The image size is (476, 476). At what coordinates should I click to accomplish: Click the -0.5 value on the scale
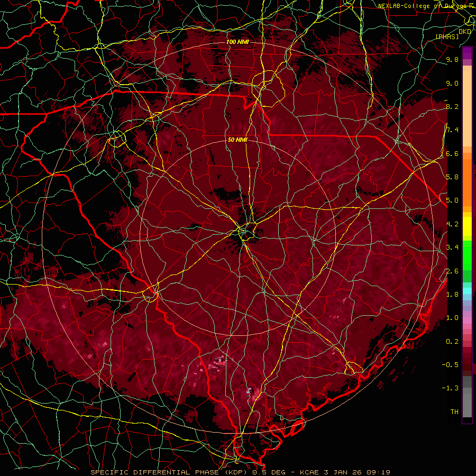(x=450, y=364)
